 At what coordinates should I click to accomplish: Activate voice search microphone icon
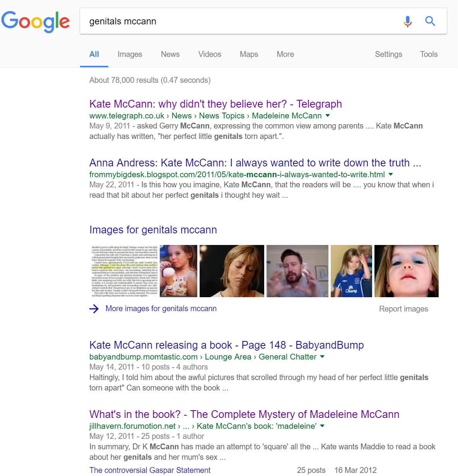pyautogui.click(x=408, y=21)
